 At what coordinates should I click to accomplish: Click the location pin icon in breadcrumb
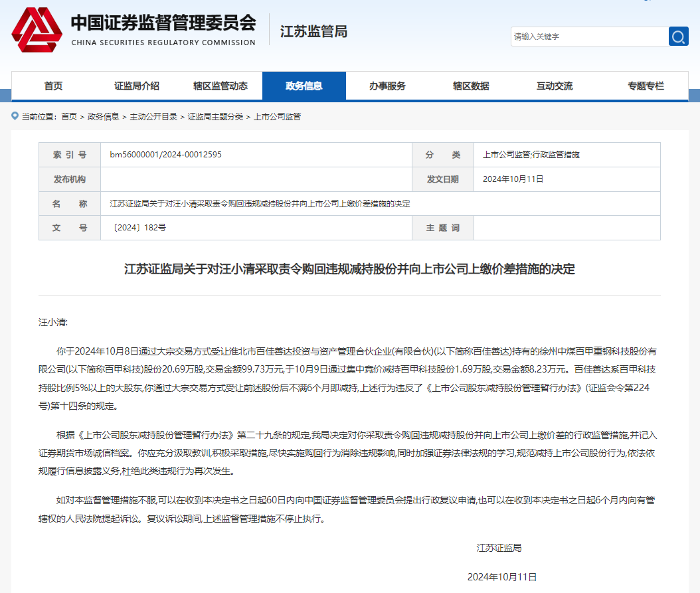point(15,116)
